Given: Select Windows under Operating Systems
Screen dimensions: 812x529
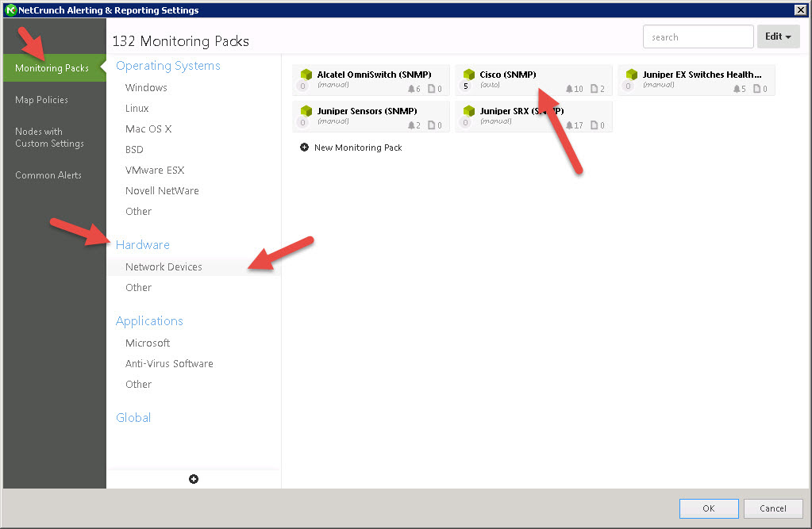Looking at the screenshot, I should 146,87.
